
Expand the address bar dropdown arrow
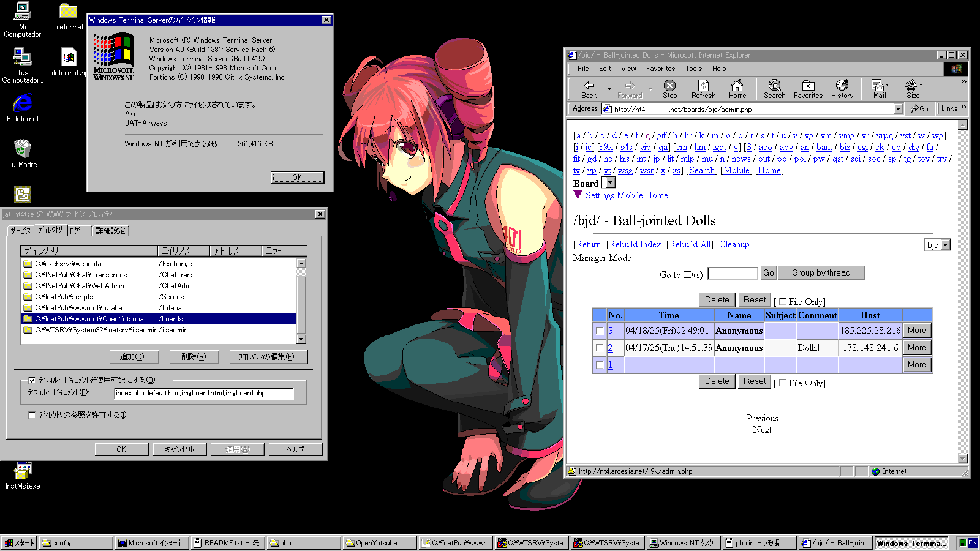(x=898, y=109)
